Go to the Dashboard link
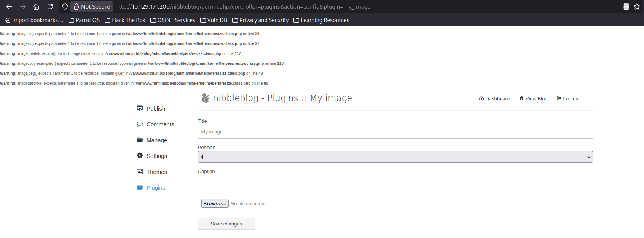Viewport: 644px width, 238px height. [x=494, y=98]
